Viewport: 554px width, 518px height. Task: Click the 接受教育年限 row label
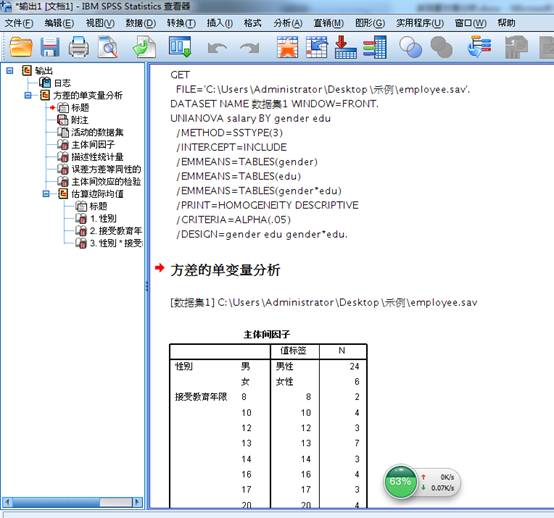(201, 397)
